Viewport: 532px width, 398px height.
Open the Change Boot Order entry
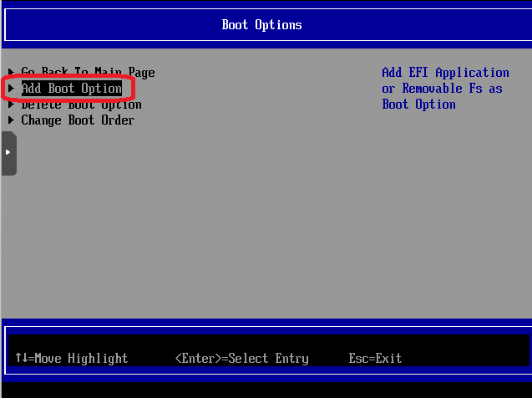click(78, 120)
